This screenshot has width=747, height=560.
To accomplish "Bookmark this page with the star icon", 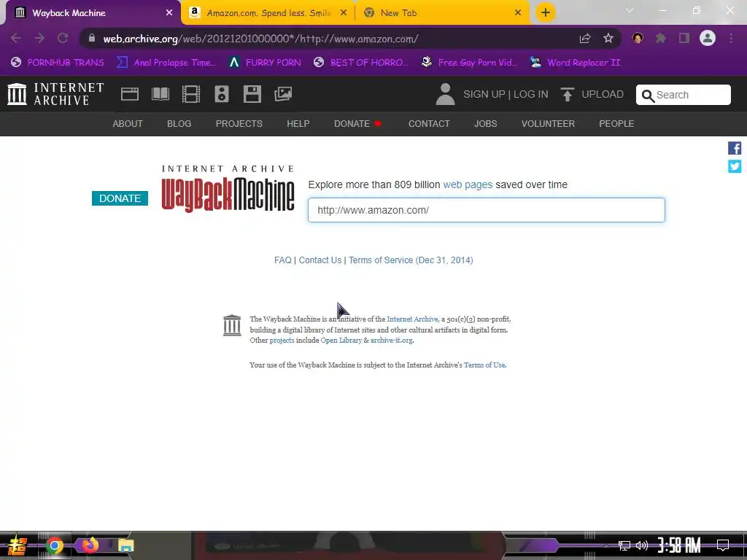I will click(608, 39).
